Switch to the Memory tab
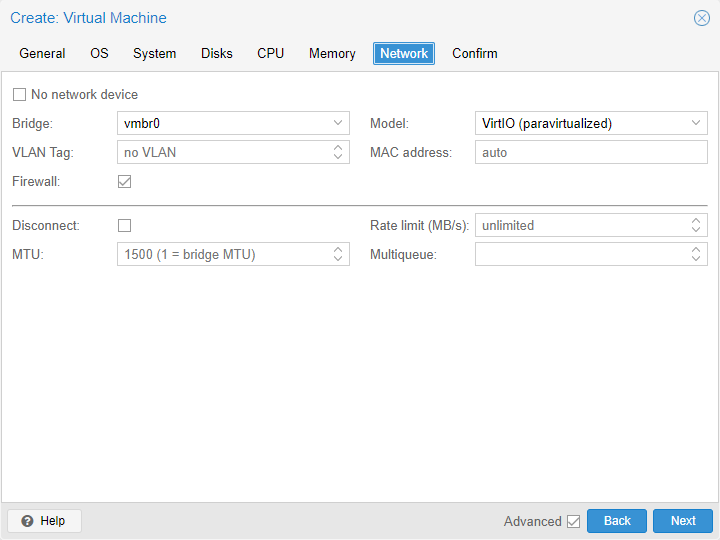 332,54
